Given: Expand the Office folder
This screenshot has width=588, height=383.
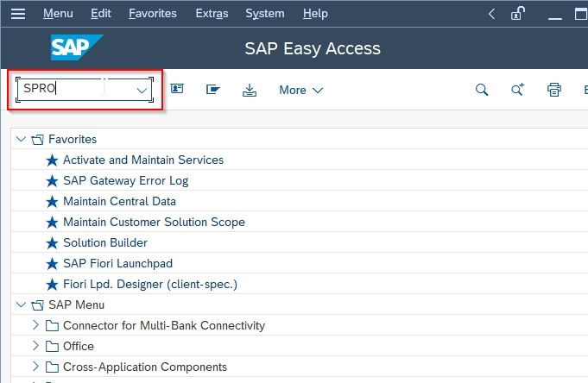Looking at the screenshot, I should (x=35, y=346).
